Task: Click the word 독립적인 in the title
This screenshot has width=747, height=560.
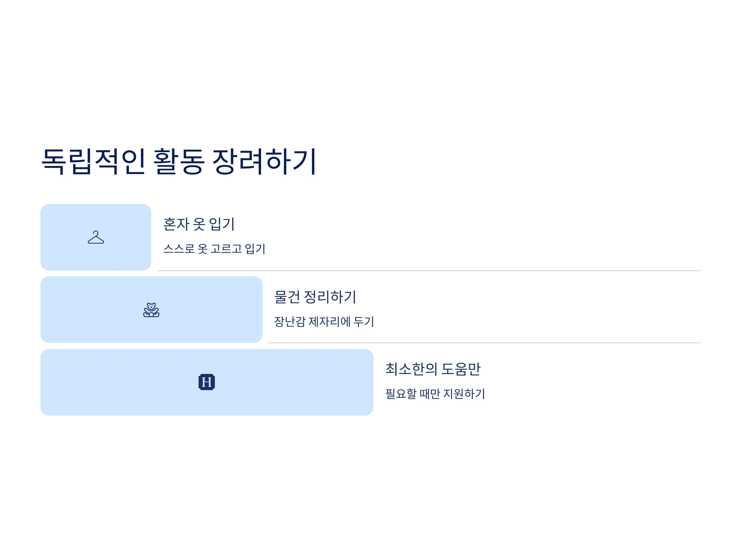Action: 94,161
